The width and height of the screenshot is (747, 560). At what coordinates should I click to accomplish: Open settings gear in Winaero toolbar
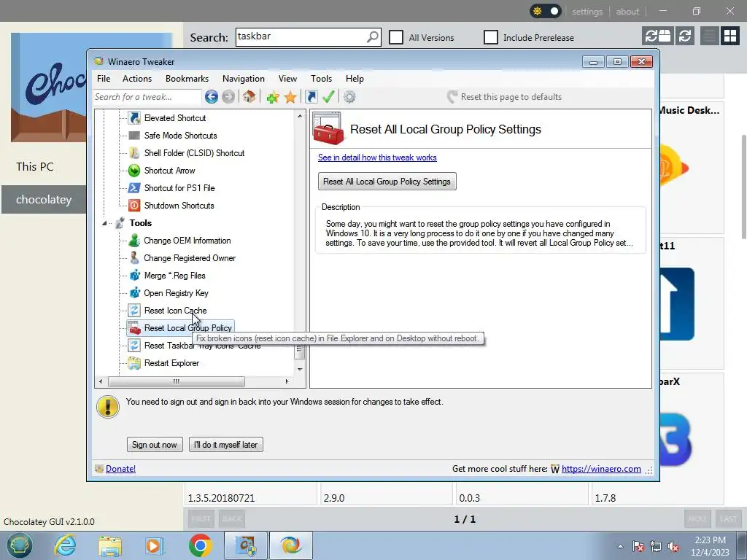(x=349, y=97)
